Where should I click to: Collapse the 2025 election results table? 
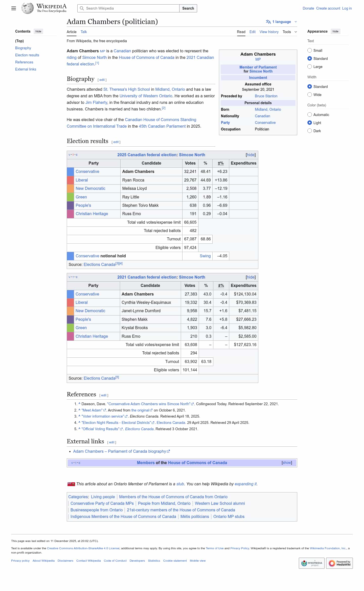tap(251, 155)
